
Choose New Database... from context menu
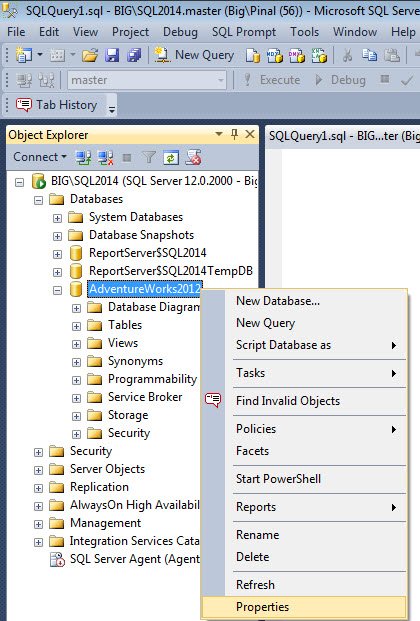[304, 301]
